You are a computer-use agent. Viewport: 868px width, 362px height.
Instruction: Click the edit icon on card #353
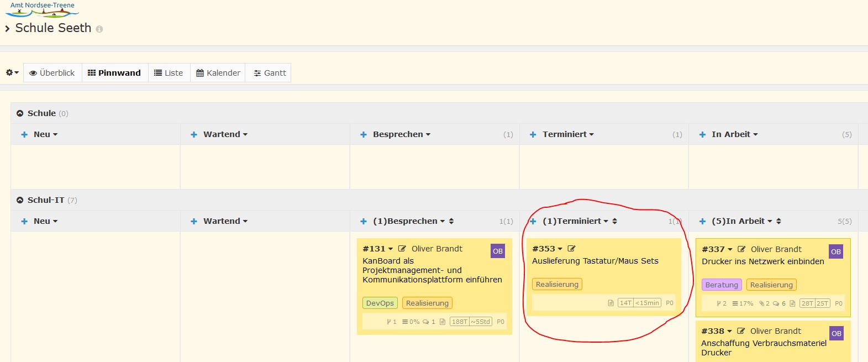coord(571,249)
